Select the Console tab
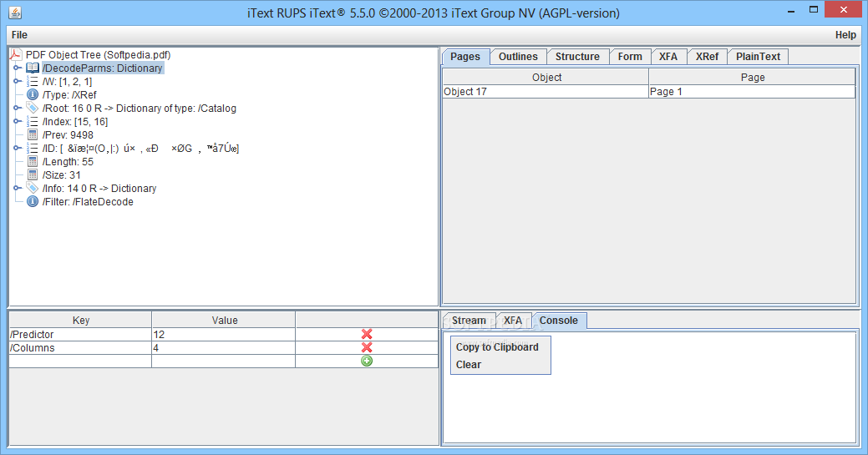This screenshot has height=455, width=868. point(559,321)
